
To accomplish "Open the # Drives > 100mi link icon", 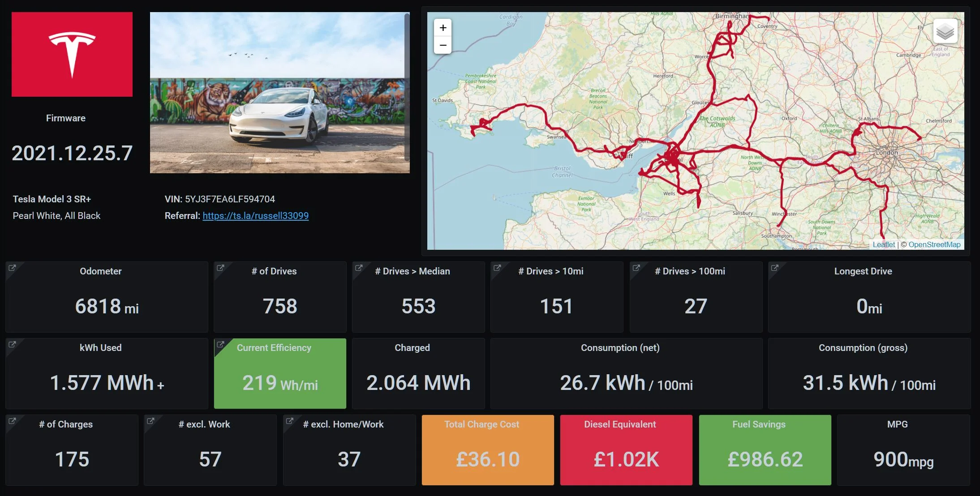I will pos(636,268).
